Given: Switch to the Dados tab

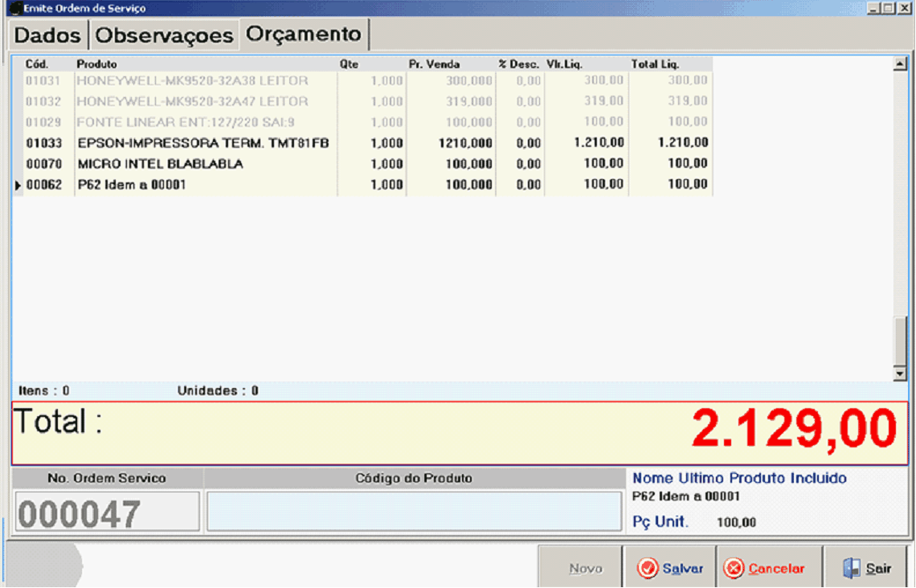Looking at the screenshot, I should pyautogui.click(x=48, y=36).
